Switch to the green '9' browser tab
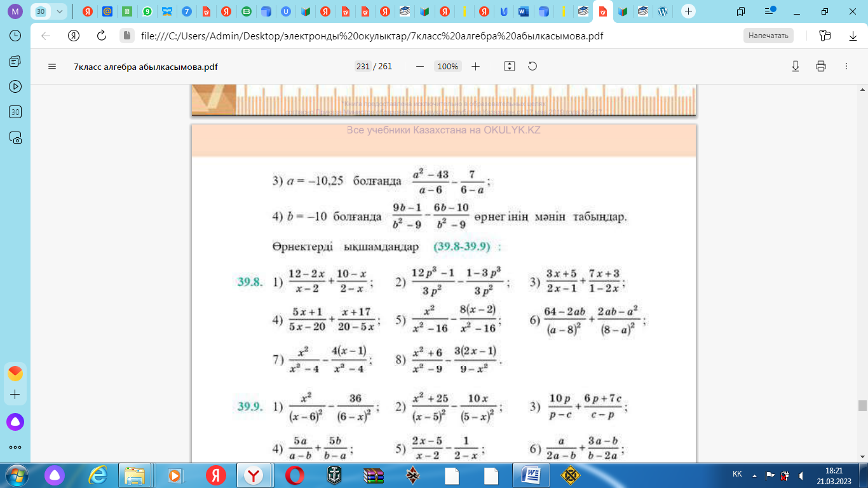The height and width of the screenshot is (488, 868). (x=147, y=11)
